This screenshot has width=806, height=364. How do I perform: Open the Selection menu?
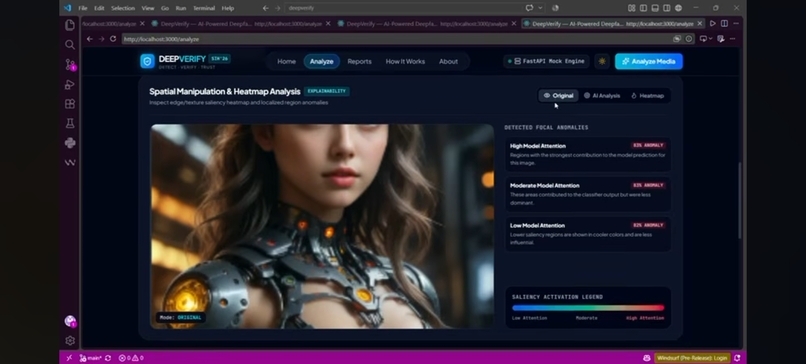point(123,8)
